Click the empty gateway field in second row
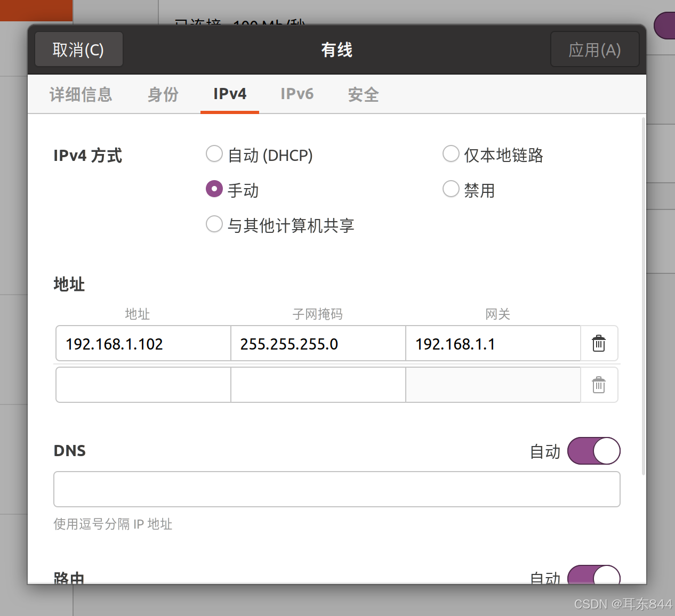The height and width of the screenshot is (616, 675). click(x=493, y=385)
